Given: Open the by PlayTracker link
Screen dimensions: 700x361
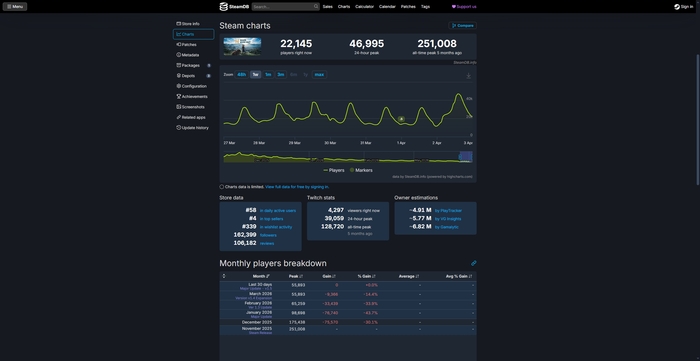Looking at the screenshot, I should pos(448,211).
